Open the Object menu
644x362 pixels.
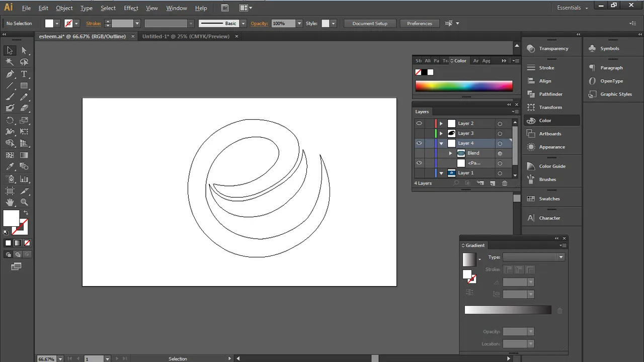64,8
